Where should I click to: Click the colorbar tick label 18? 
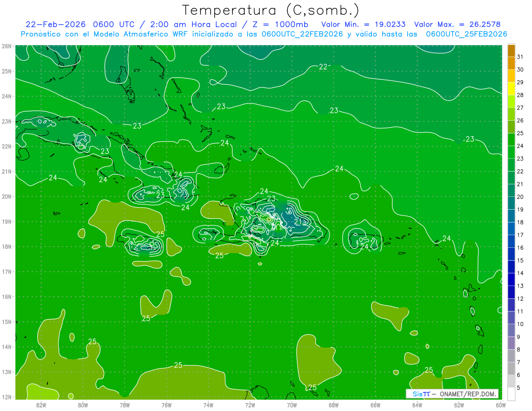520,222
